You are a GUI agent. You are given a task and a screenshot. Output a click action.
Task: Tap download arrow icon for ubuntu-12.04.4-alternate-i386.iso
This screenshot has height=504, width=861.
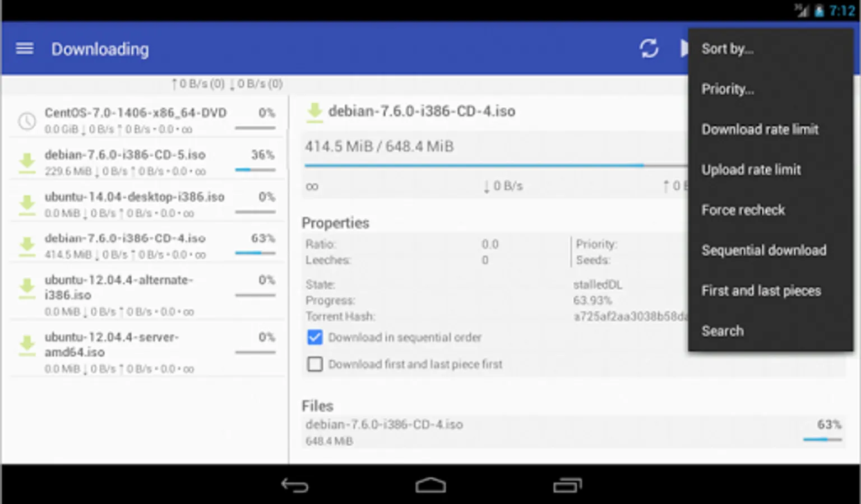27,289
